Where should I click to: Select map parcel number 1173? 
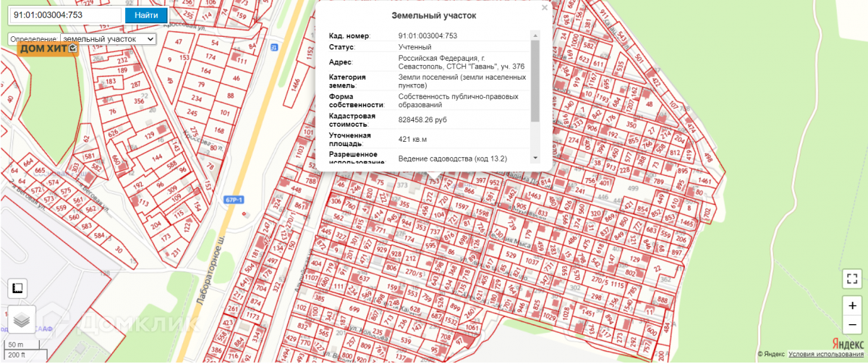[x=252, y=317]
